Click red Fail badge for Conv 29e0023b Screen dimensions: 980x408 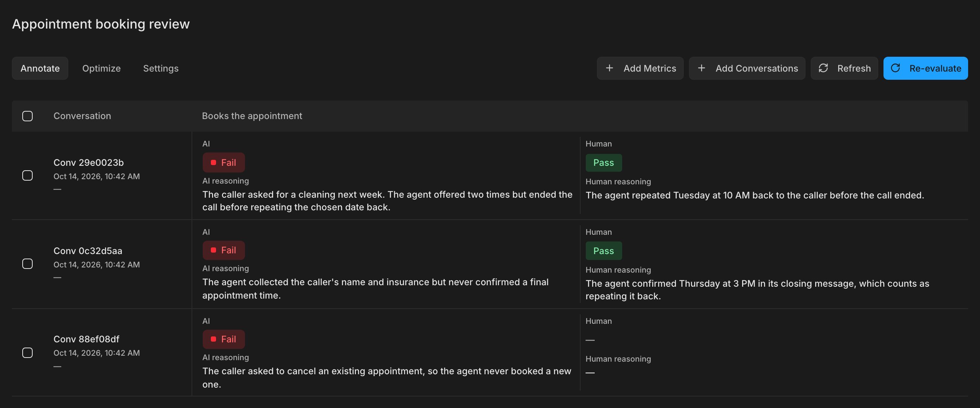[223, 162]
